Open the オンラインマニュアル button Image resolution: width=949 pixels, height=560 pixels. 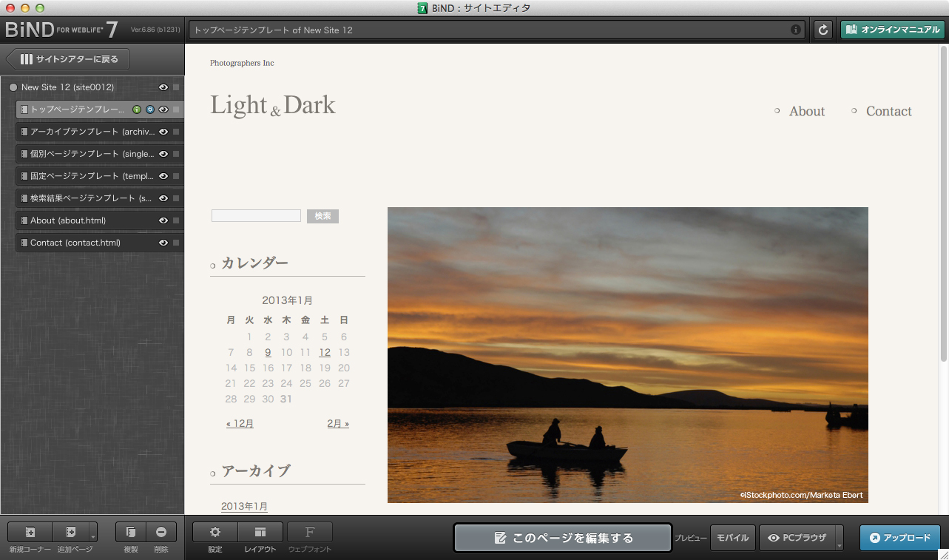[892, 30]
